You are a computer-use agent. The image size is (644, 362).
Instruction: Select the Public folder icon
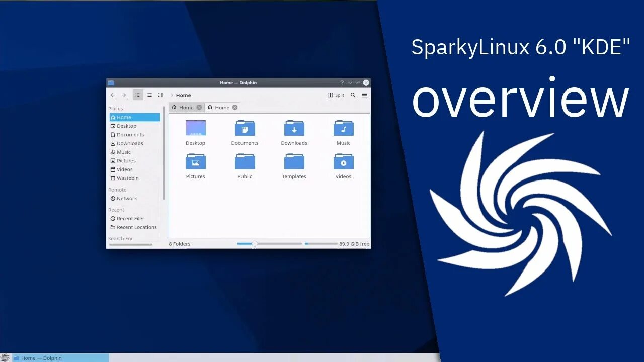click(x=245, y=161)
